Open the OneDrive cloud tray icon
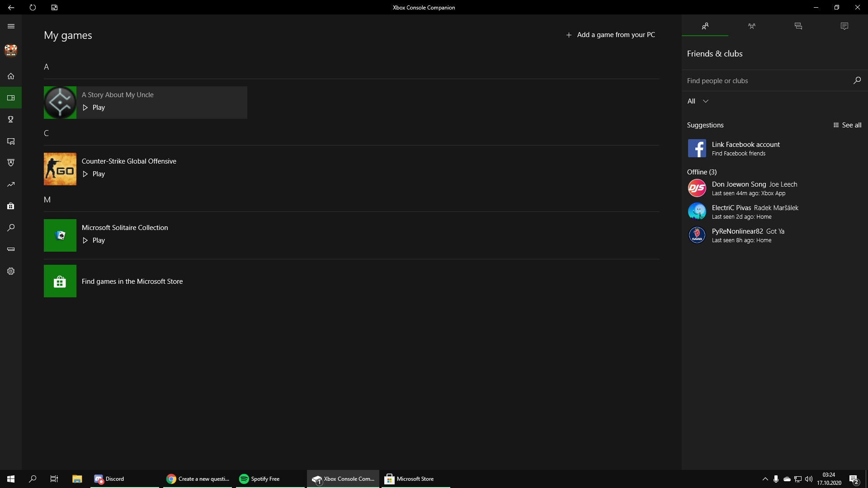 click(787, 479)
